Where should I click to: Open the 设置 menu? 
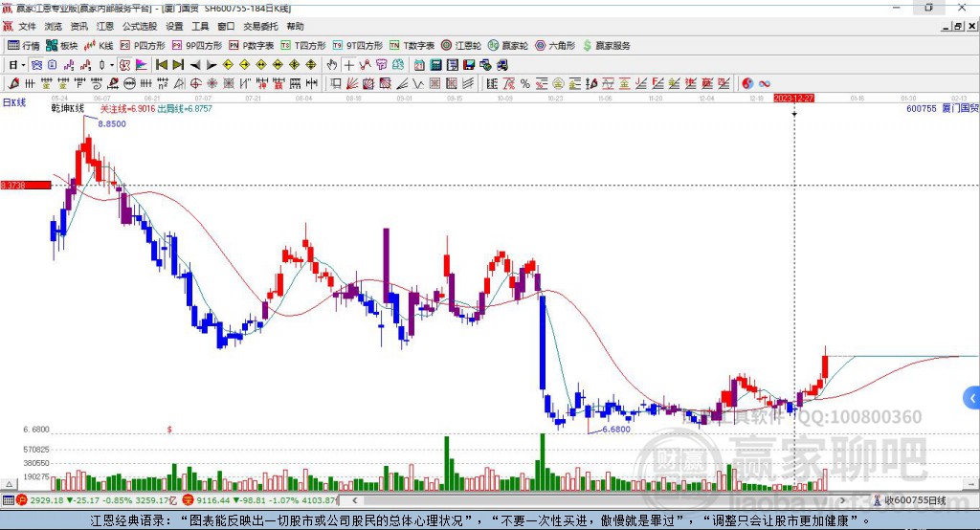[174, 26]
